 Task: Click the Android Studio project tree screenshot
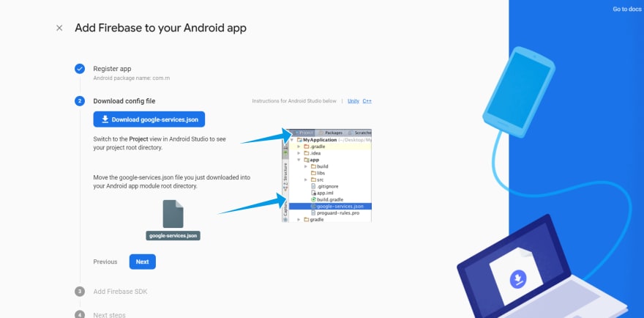pos(326,176)
